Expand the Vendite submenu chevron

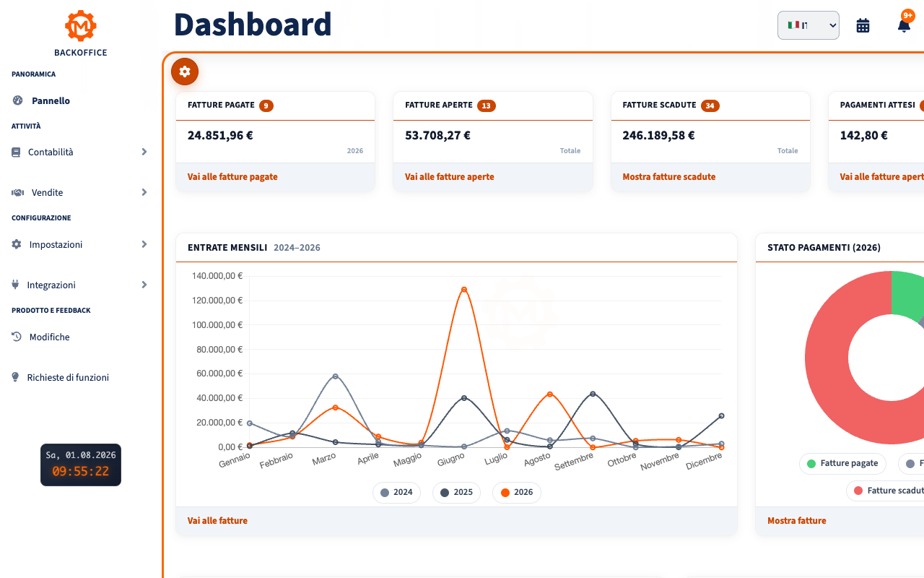pos(144,193)
